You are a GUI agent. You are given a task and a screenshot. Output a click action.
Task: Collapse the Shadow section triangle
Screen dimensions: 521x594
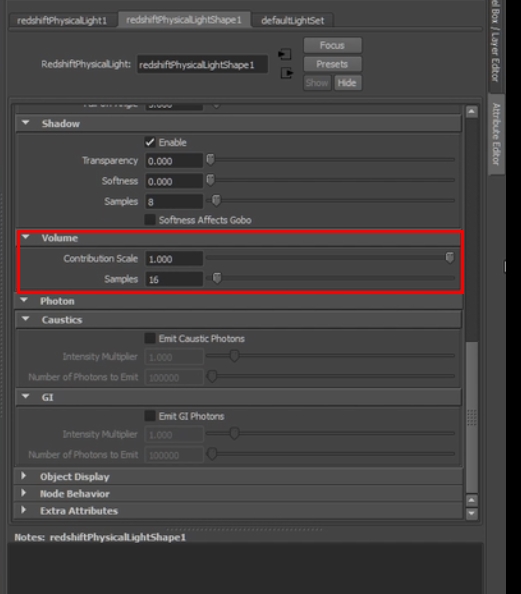(26, 123)
